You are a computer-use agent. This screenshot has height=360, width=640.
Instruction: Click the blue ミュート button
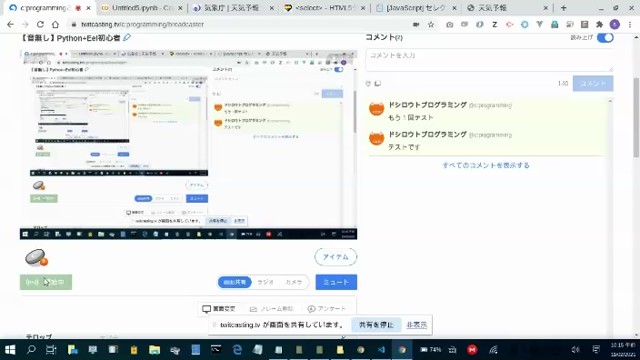pyautogui.click(x=336, y=282)
